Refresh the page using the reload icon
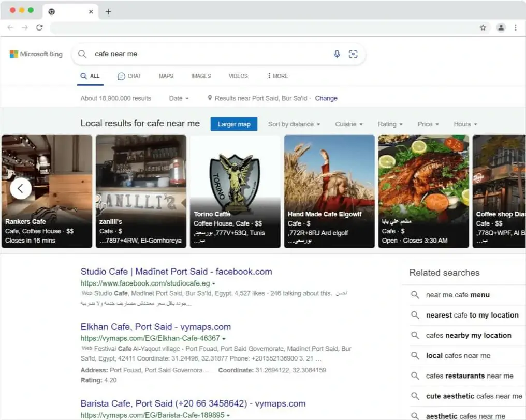The width and height of the screenshot is (526, 420). tap(40, 27)
